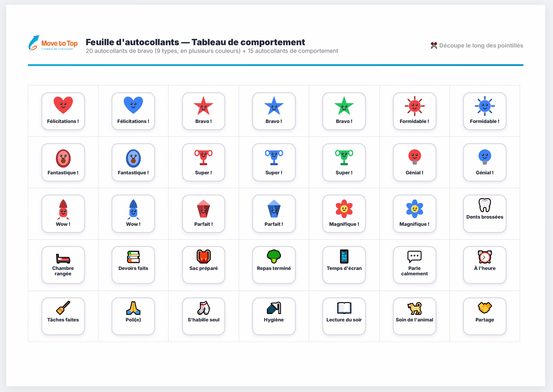The height and width of the screenshot is (392, 553).
Task: Click the blue flower Magnifique sticker
Action: coord(415,214)
